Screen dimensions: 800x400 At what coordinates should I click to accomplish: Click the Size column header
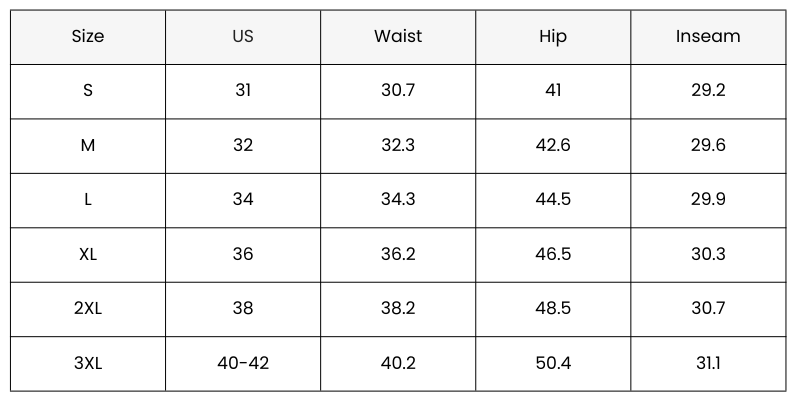[x=88, y=37]
